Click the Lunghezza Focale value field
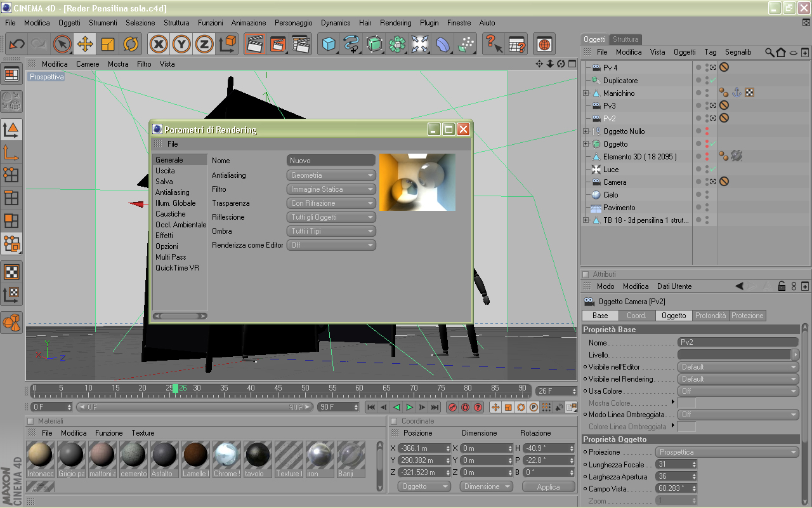Screen dimensions: 812x508 pyautogui.click(x=676, y=465)
